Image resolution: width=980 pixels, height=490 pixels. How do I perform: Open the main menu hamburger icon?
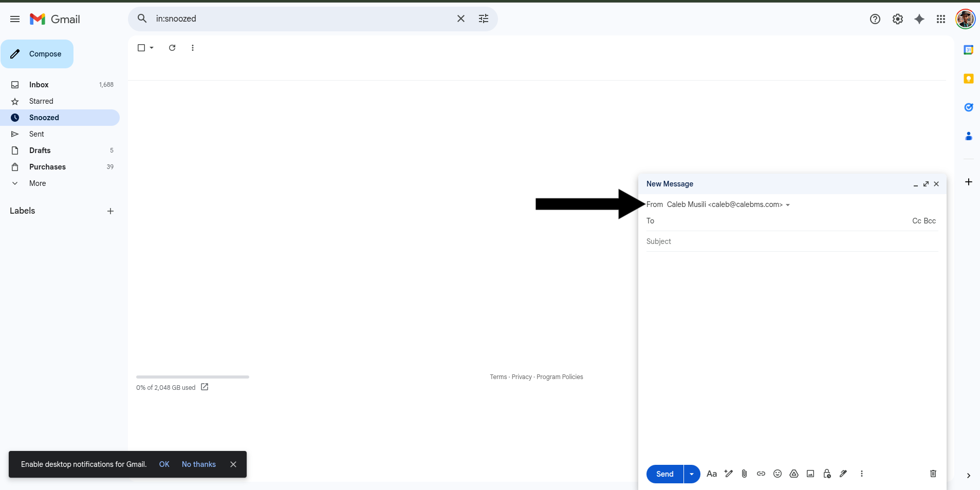15,19
